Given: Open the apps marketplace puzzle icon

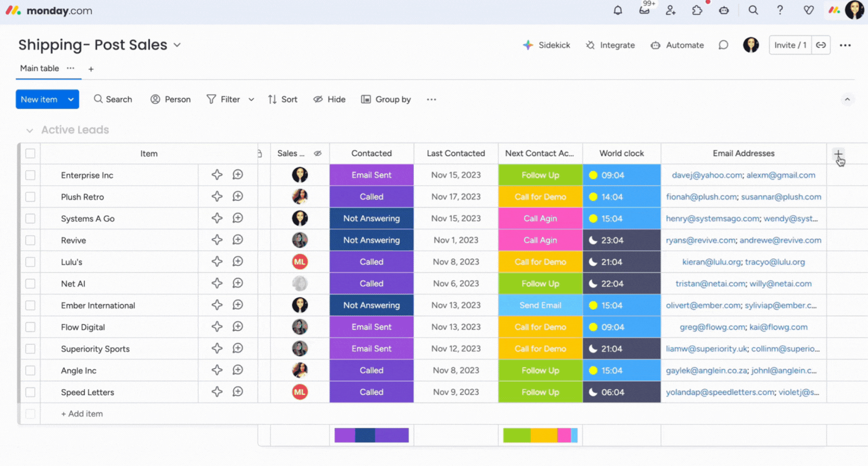Looking at the screenshot, I should [x=697, y=10].
